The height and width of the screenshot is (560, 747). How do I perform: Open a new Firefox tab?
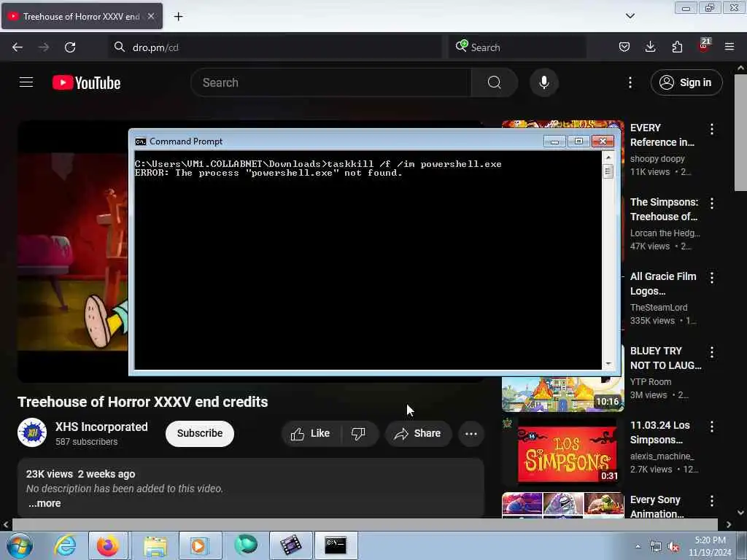click(x=178, y=17)
